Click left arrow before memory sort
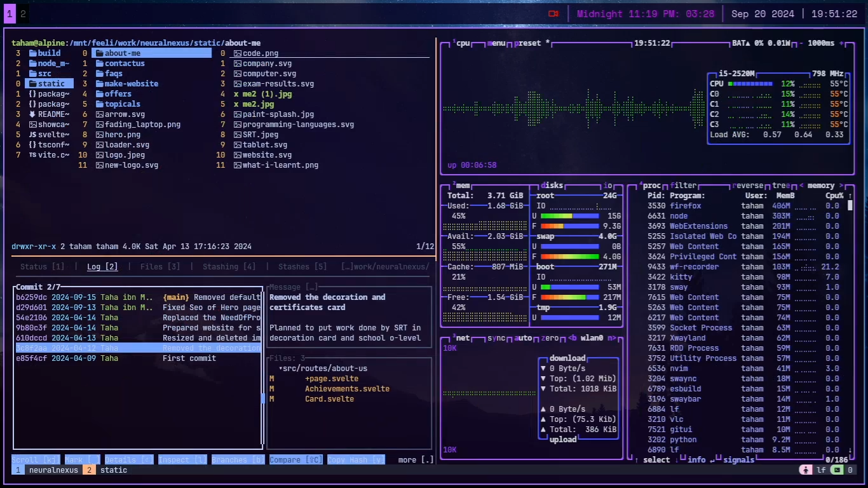 tap(801, 186)
